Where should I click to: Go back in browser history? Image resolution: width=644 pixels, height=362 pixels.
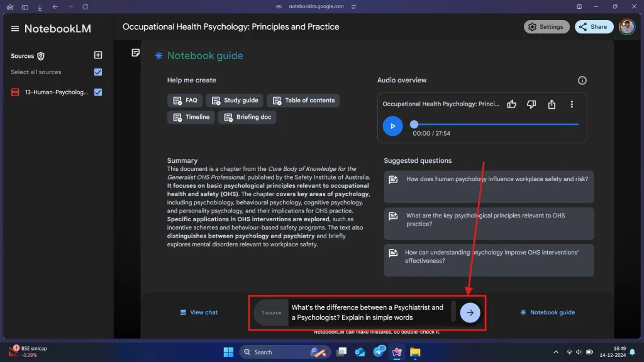(x=55, y=7)
